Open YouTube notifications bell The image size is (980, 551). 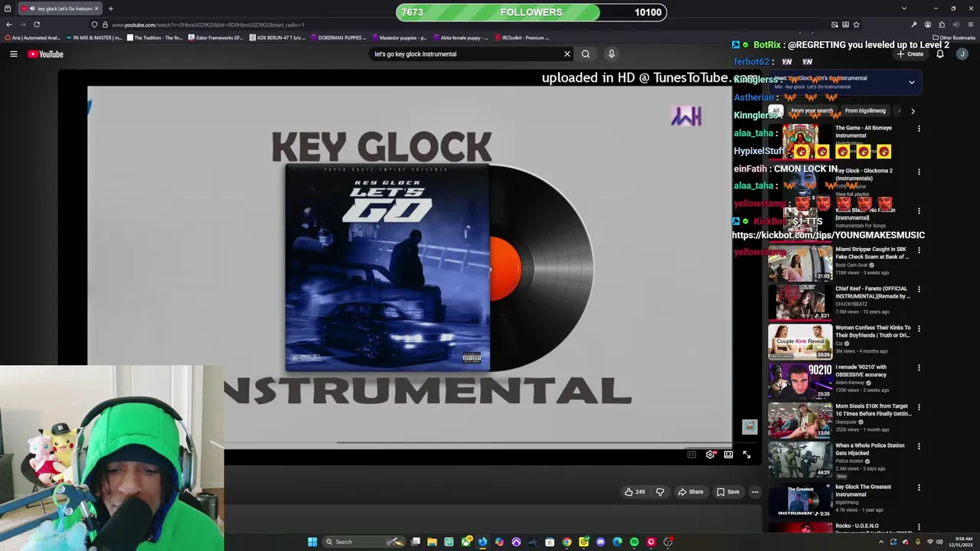point(940,54)
